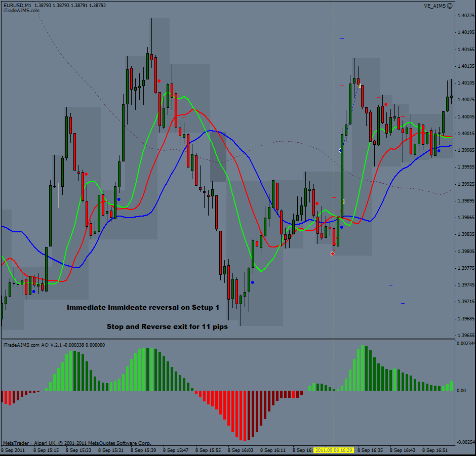The height and width of the screenshot is (456, 476).
Task: Click the MetaTrader Alpari UK copyright text
Action: click(x=77, y=443)
